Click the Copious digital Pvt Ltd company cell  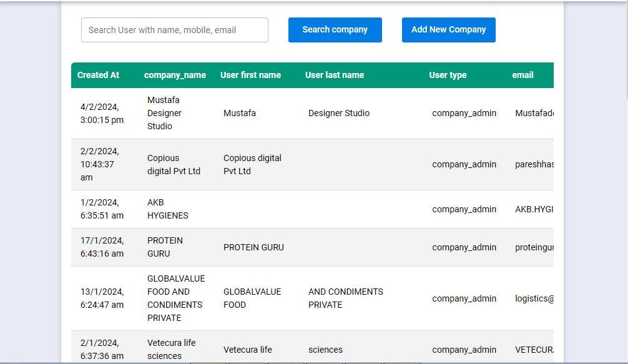174,164
